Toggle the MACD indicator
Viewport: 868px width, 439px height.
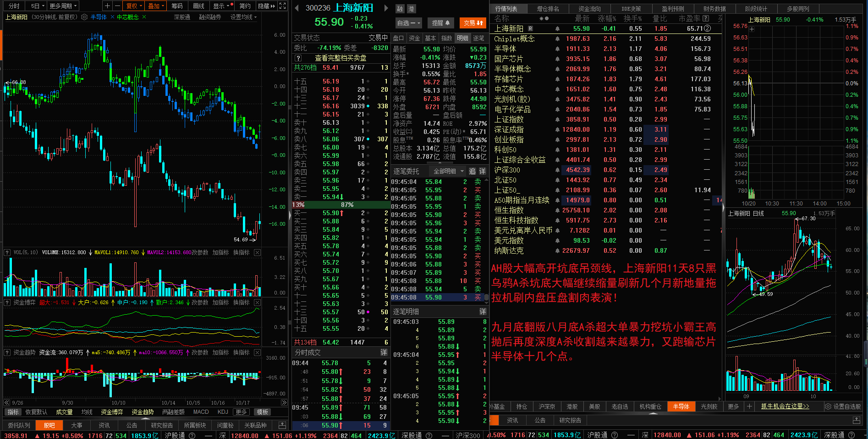point(201,412)
